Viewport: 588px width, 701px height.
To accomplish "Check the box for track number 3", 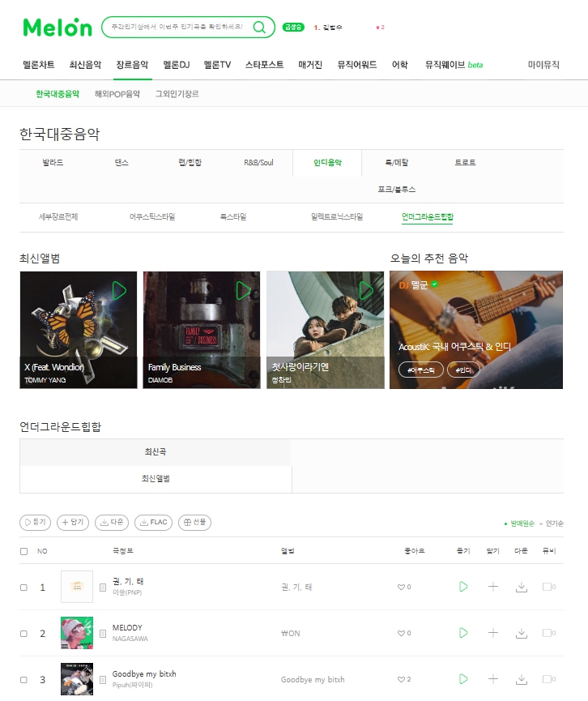I will tap(24, 680).
